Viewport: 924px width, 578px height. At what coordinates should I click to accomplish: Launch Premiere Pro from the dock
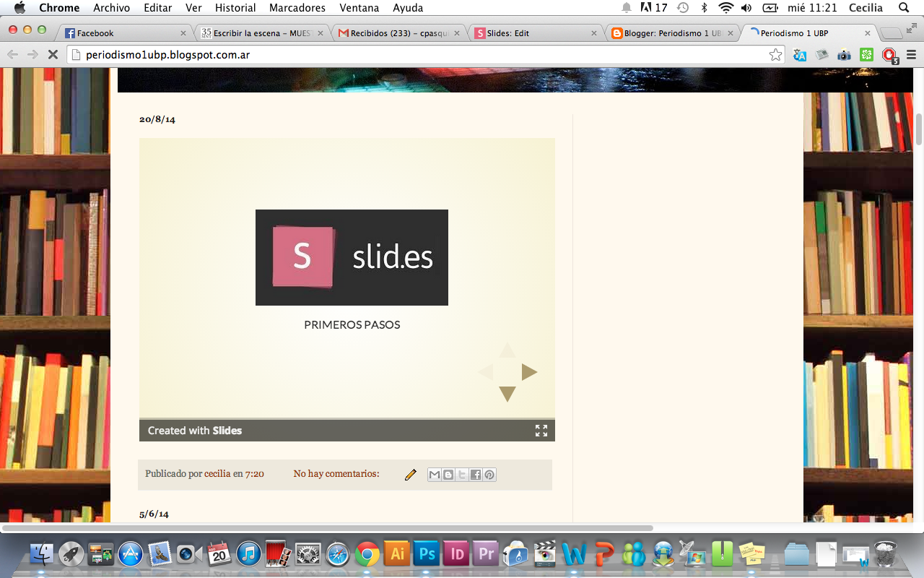click(x=486, y=554)
